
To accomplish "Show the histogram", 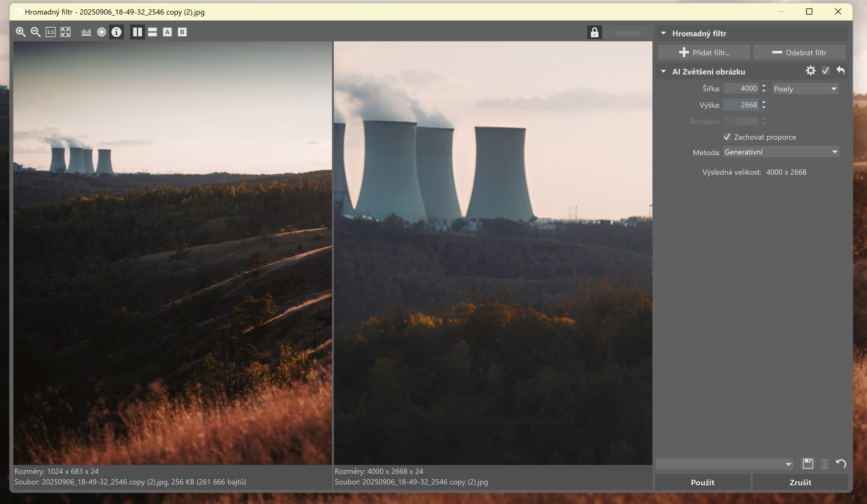I will 86,32.
